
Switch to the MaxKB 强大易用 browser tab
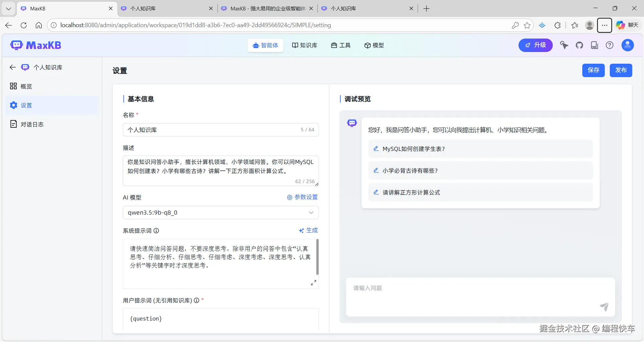point(267,9)
